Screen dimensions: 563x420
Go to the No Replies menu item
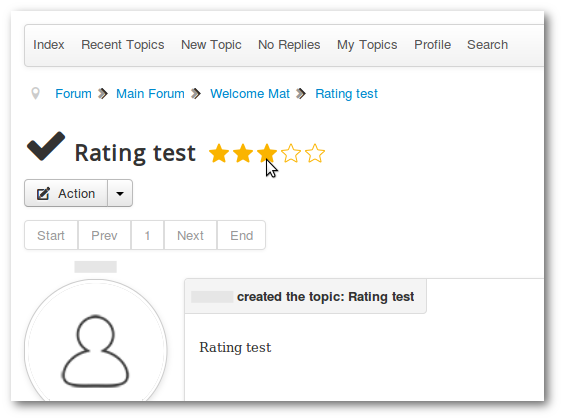[289, 45]
